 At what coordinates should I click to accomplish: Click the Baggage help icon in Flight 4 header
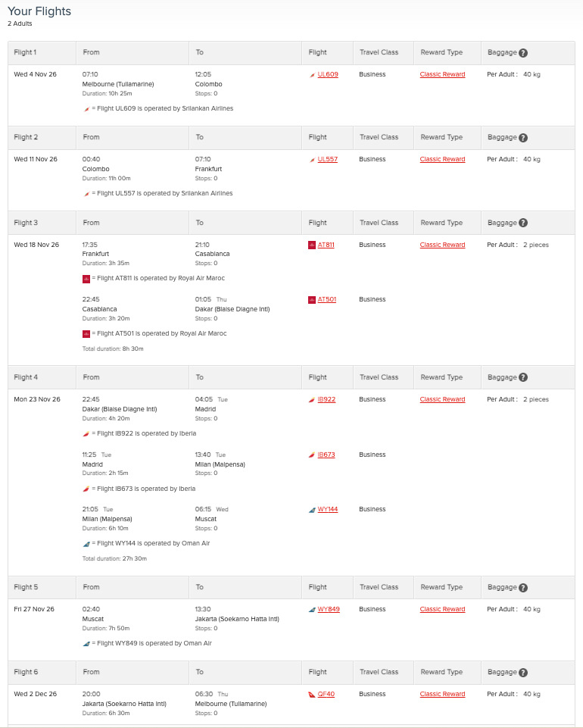click(524, 376)
